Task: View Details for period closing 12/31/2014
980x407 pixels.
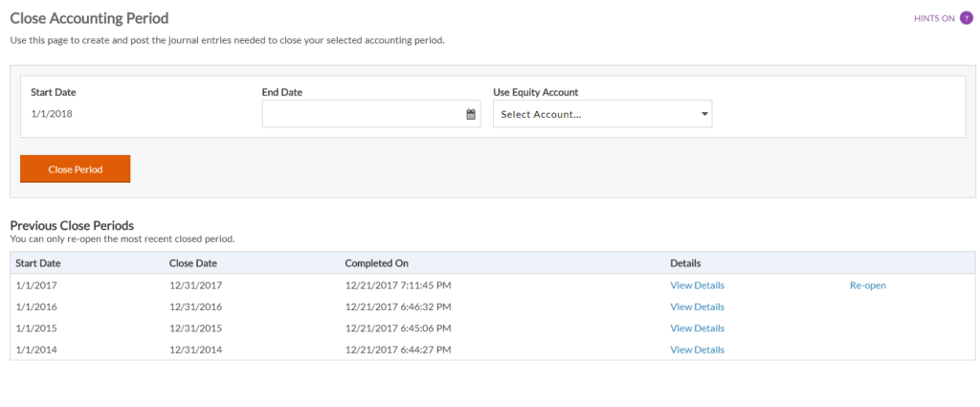Action: point(697,350)
